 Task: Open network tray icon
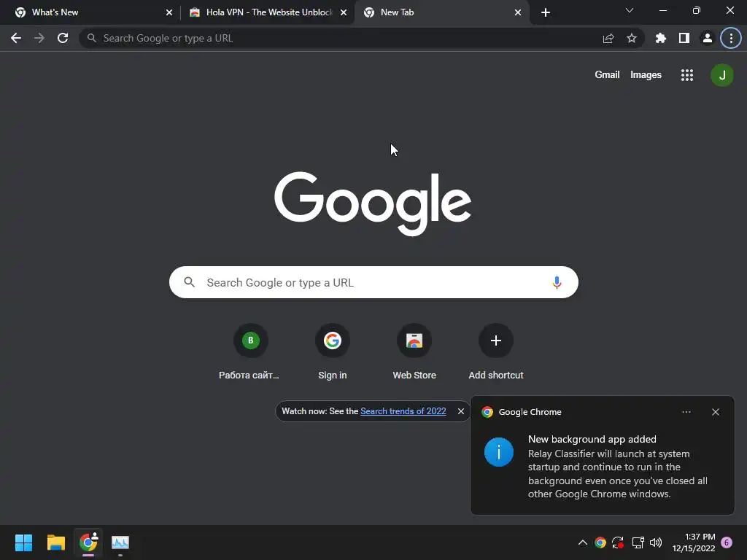[x=638, y=542]
